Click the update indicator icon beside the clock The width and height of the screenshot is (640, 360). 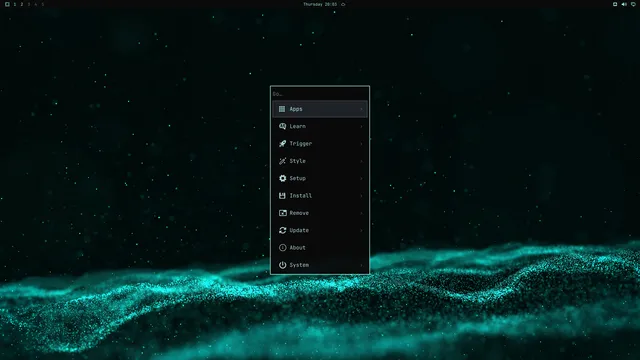tap(343, 4)
